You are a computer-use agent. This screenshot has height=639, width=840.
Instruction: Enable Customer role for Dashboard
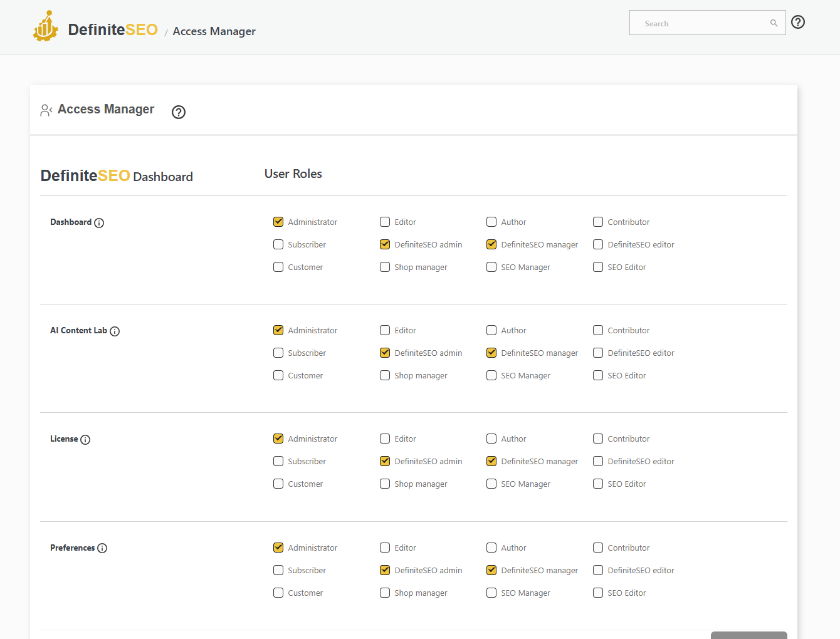click(278, 267)
